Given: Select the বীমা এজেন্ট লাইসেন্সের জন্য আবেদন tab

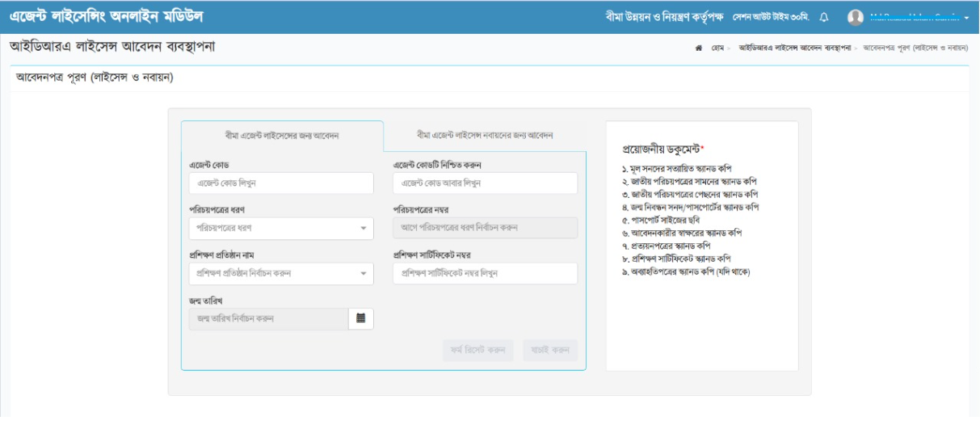Looking at the screenshot, I should coord(282,135).
